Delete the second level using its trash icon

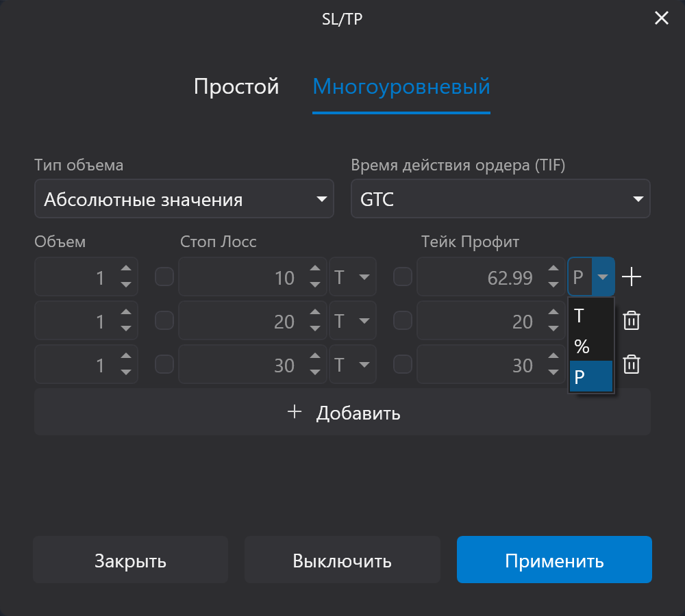[x=632, y=320]
